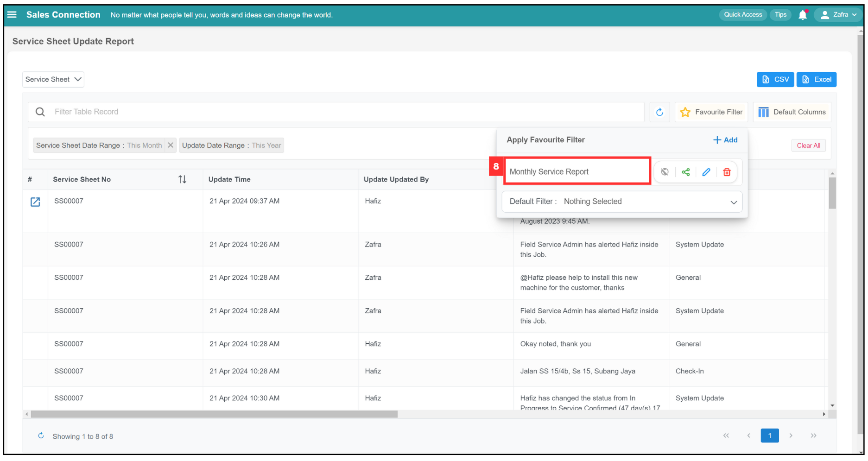Delete the Monthly Service Report filter

click(x=727, y=172)
